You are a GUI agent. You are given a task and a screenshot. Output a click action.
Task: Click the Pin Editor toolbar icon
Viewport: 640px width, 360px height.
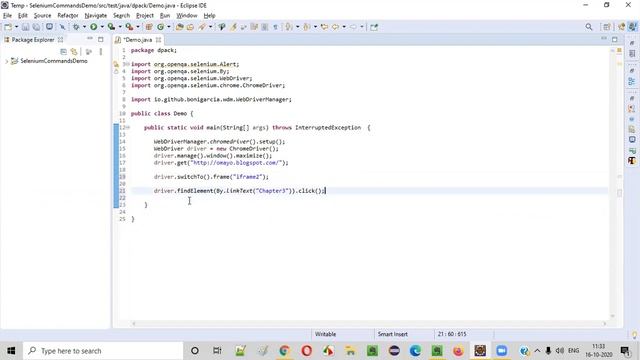[374, 27]
